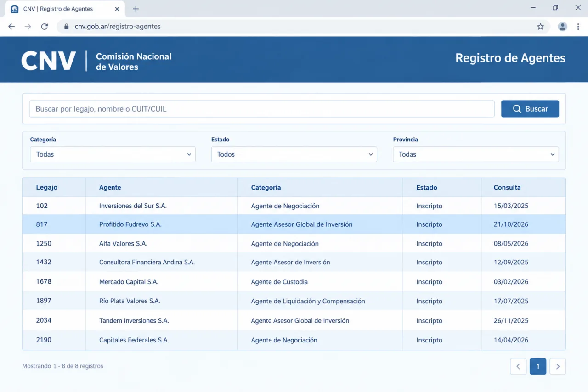Screen dimensions: 588x392
Task: Select agent Inversiones del Sur S.A.
Action: pyautogui.click(x=133, y=206)
